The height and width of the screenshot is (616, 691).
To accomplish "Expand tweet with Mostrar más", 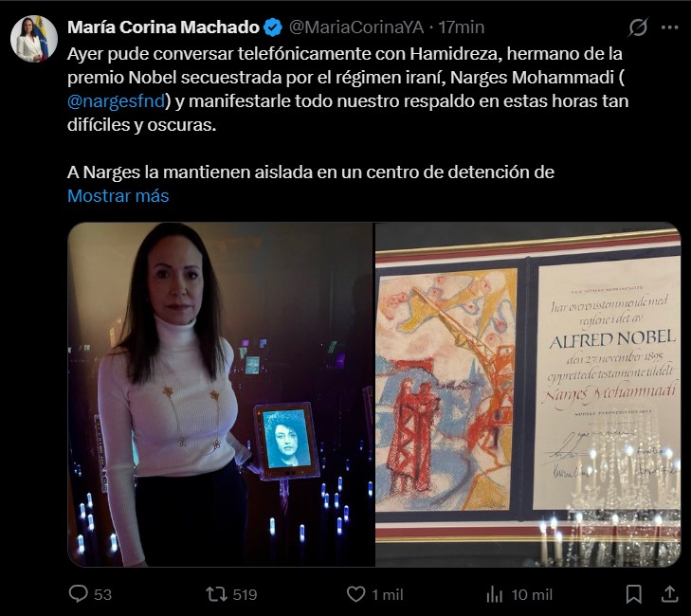I will click(x=118, y=195).
